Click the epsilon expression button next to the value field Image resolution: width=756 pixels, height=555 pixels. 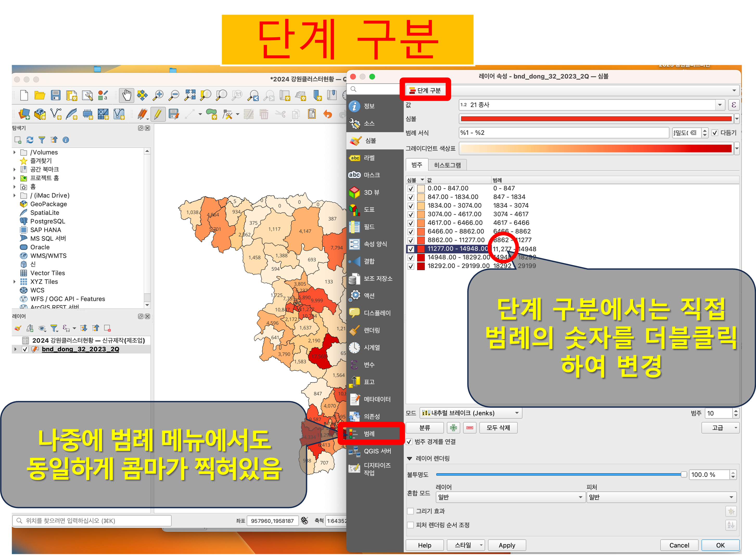(734, 105)
